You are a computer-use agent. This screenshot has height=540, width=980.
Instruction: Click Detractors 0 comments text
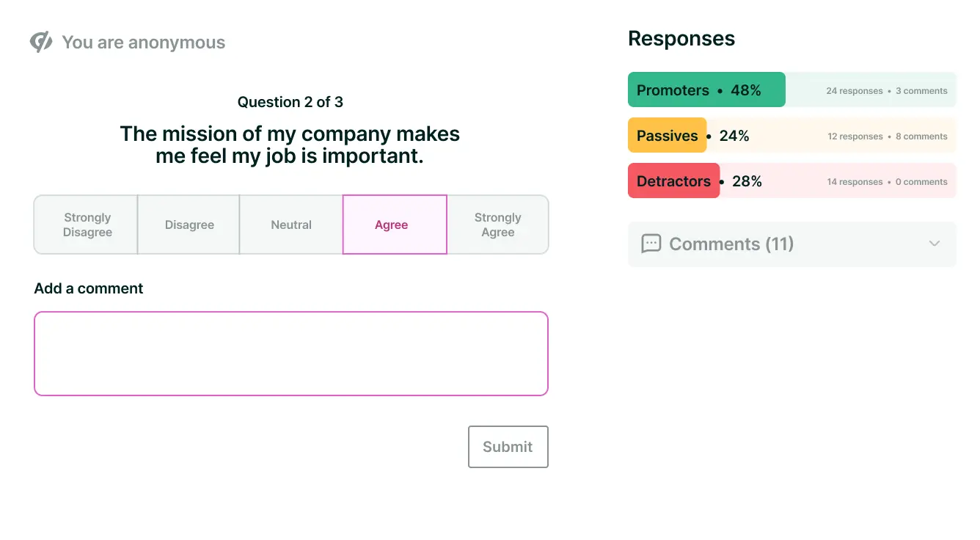(921, 182)
